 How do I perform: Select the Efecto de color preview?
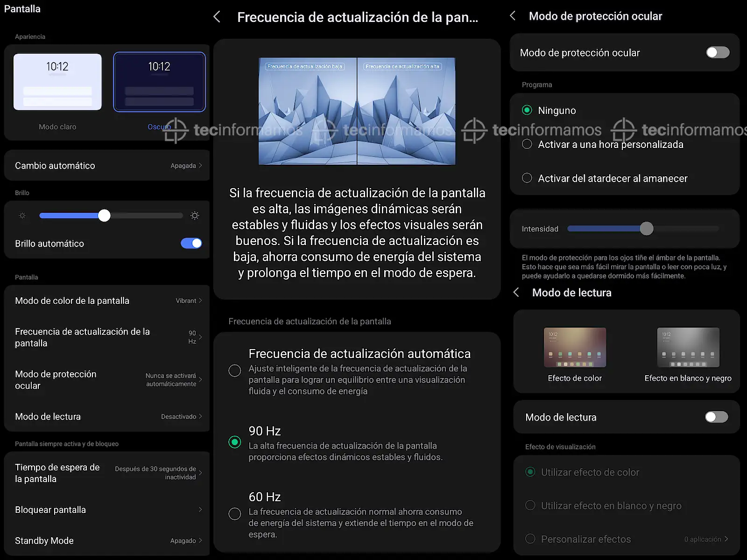pos(575,347)
